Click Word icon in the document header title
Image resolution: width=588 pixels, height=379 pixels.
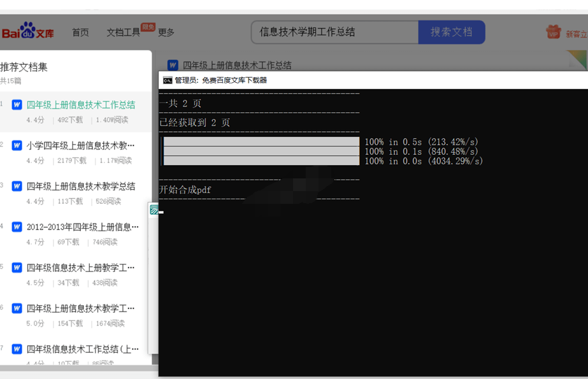pyautogui.click(x=173, y=65)
